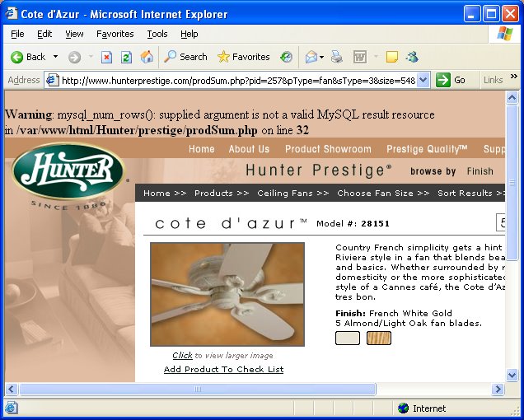Viewport: 524px width, 420px height.
Task: Click the horizontal scrollbar left arrow
Action: click(11, 389)
